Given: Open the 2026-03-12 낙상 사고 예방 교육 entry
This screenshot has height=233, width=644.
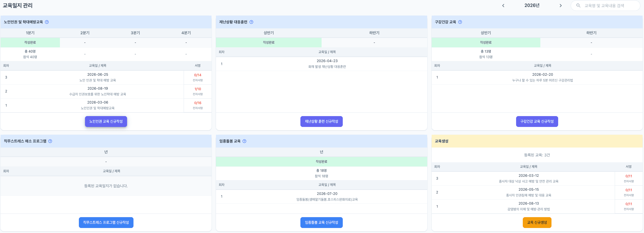Looking at the screenshot, I should [529, 178].
